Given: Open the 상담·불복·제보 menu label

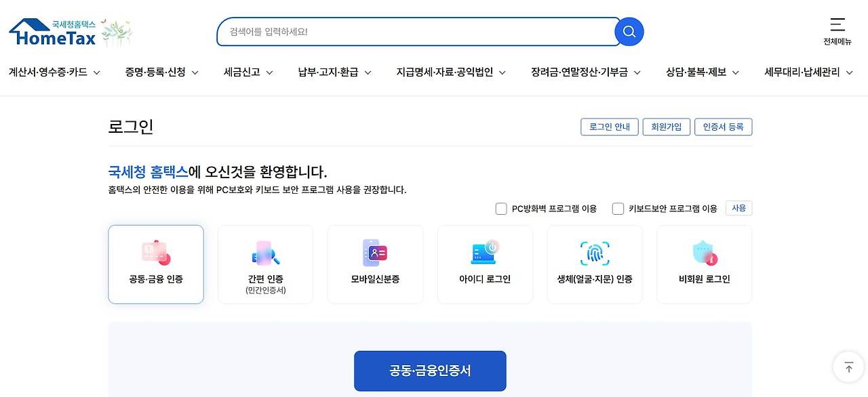Looking at the screenshot, I should coord(696,72).
